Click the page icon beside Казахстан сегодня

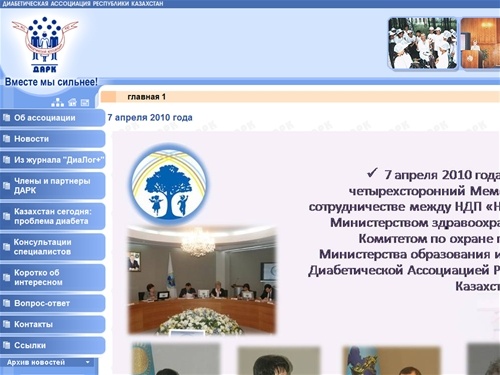pyautogui.click(x=6, y=216)
